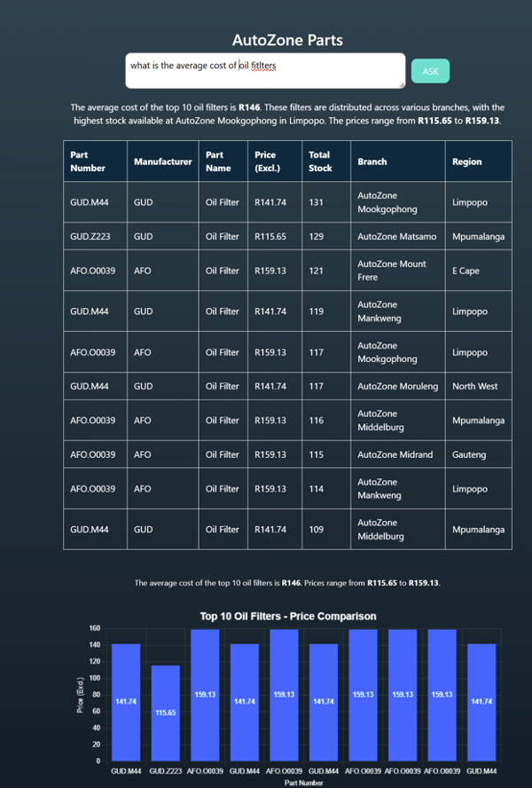Click the 'Part Name' column header
The width and height of the screenshot is (532, 788).
click(223, 162)
